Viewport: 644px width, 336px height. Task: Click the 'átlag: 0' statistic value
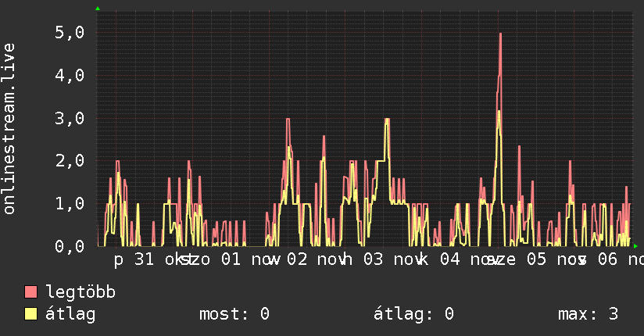click(x=413, y=314)
